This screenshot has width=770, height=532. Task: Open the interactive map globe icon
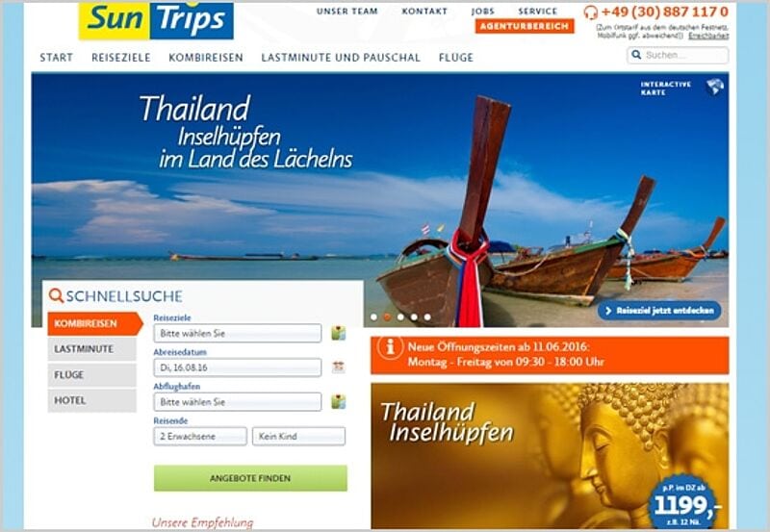[x=714, y=87]
